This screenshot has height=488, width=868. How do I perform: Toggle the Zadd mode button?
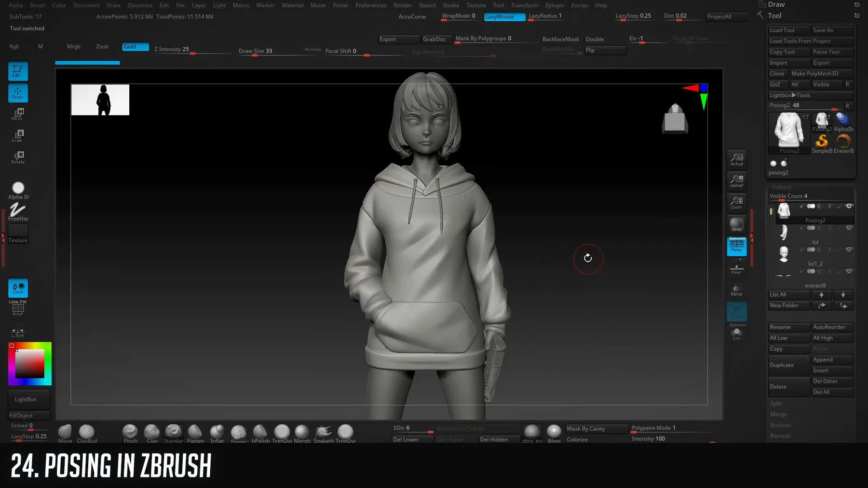point(136,47)
